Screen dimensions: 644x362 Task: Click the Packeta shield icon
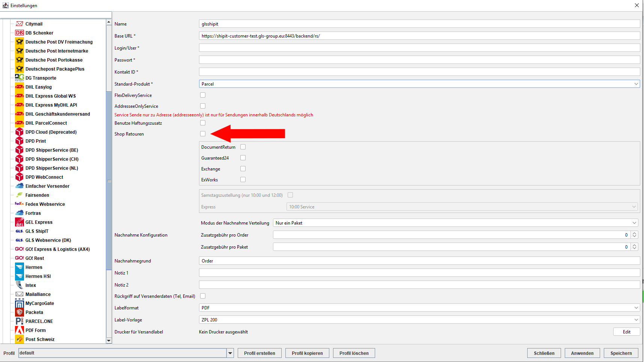coord(20,312)
